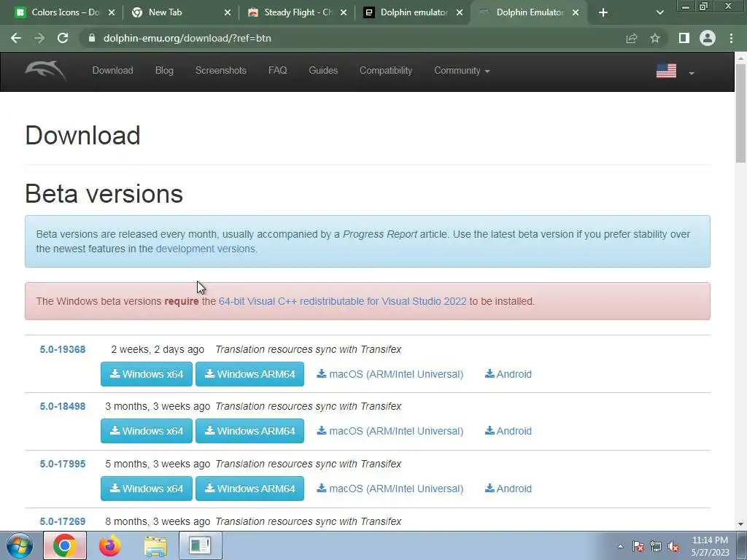
Task: Download Windows x64 for 5.0-17995
Action: [x=146, y=489]
